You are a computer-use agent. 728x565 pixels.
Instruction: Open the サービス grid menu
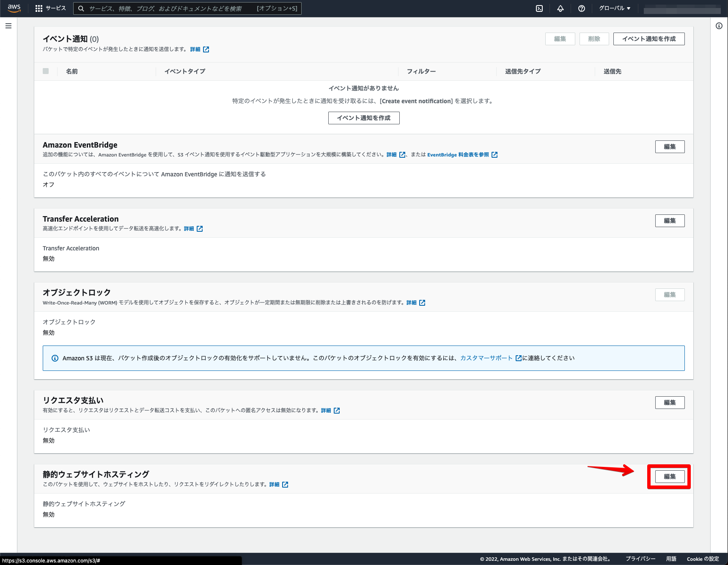pos(50,8)
